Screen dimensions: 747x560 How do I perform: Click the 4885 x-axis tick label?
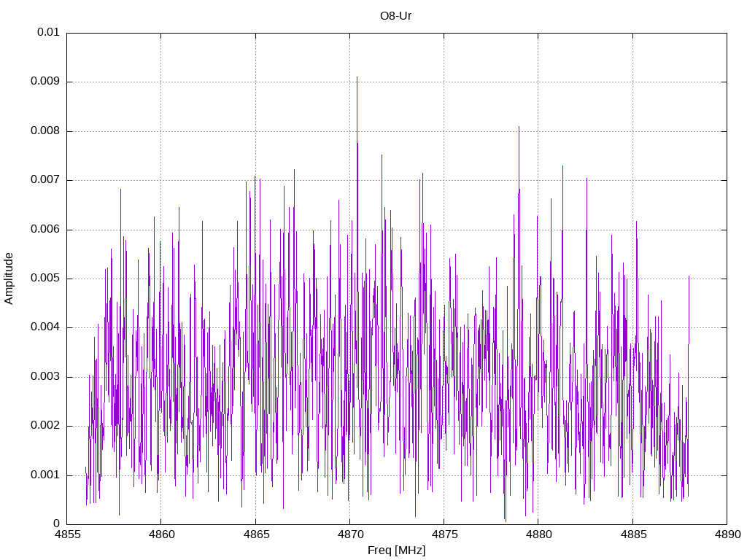pyautogui.click(x=633, y=534)
